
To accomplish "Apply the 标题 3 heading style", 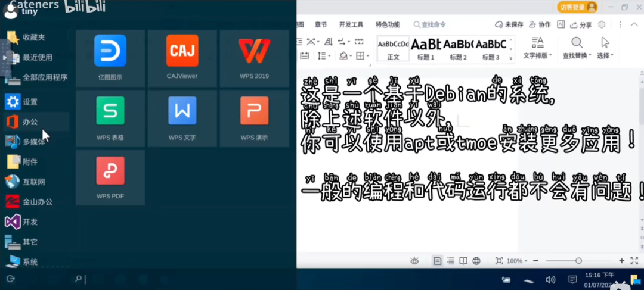I will [491, 49].
